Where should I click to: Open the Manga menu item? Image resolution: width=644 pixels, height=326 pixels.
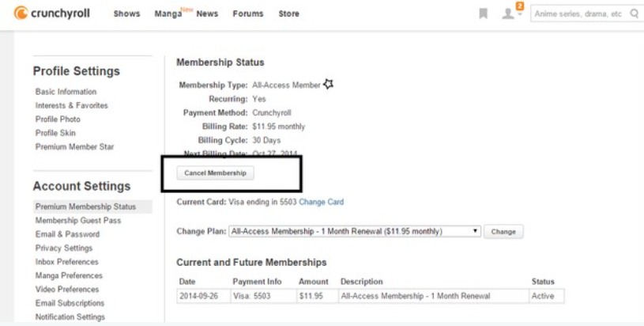coord(168,13)
